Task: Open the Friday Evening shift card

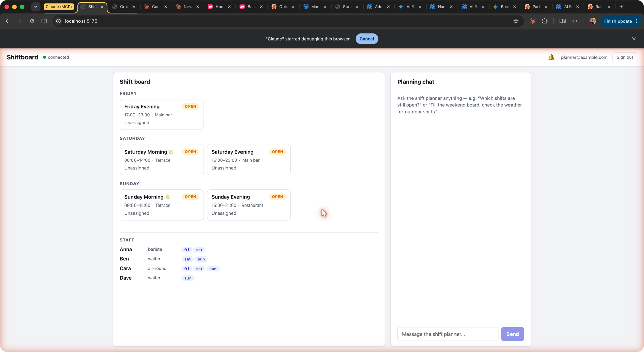Action: pos(162,114)
